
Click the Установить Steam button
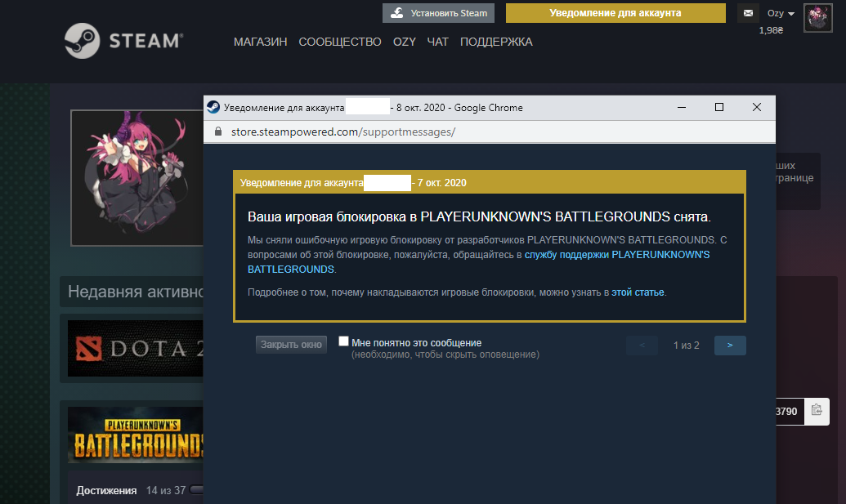(x=439, y=13)
